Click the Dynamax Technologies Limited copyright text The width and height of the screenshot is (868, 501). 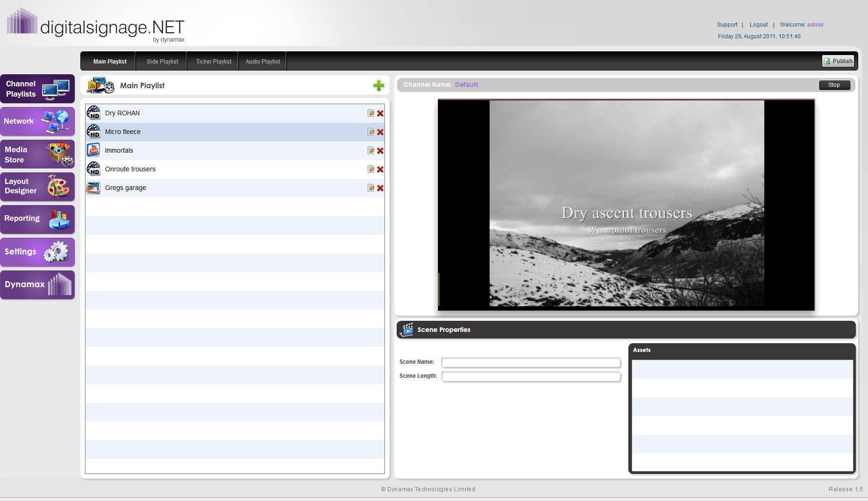pyautogui.click(x=428, y=489)
